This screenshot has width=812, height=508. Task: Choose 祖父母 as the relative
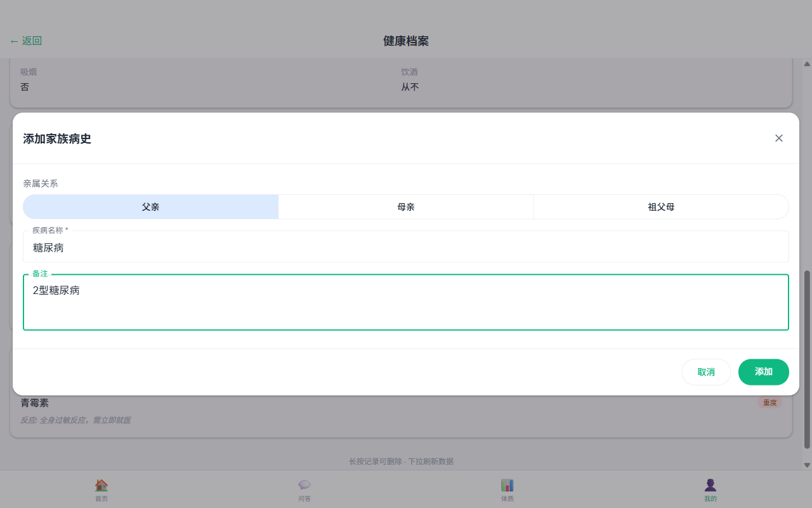click(x=660, y=207)
